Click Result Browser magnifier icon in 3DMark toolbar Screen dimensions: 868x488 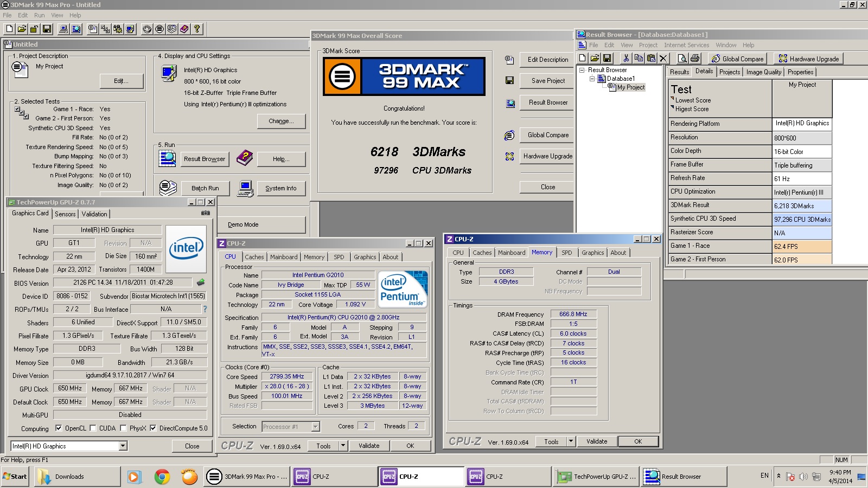(x=76, y=29)
